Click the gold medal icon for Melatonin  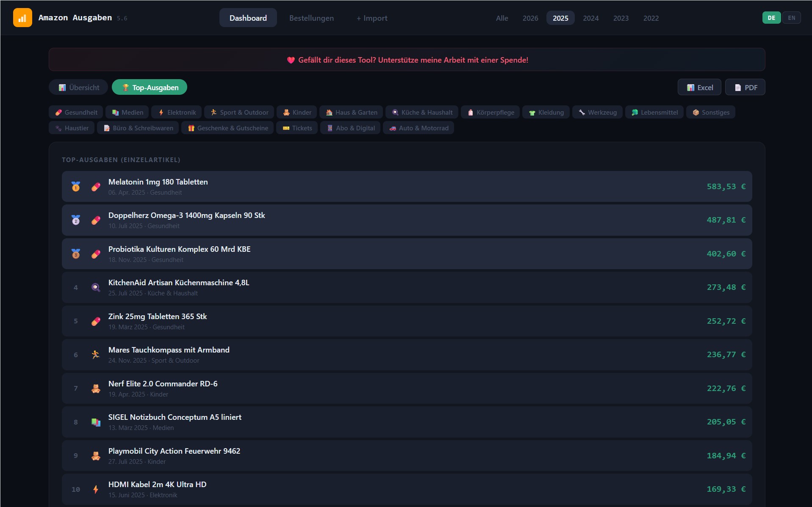point(76,187)
